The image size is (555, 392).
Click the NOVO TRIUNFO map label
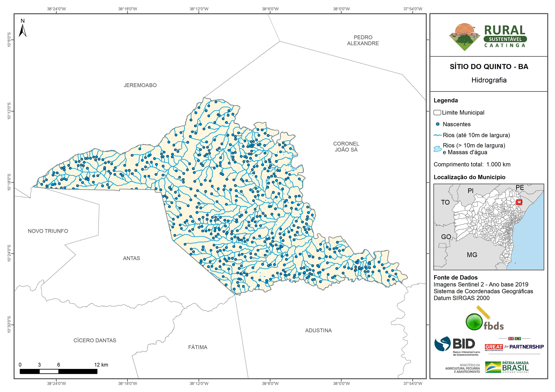tap(48, 231)
